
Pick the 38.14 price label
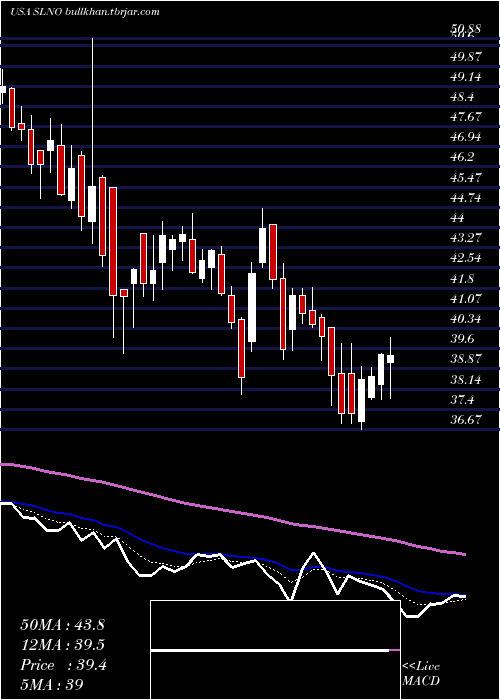466,379
